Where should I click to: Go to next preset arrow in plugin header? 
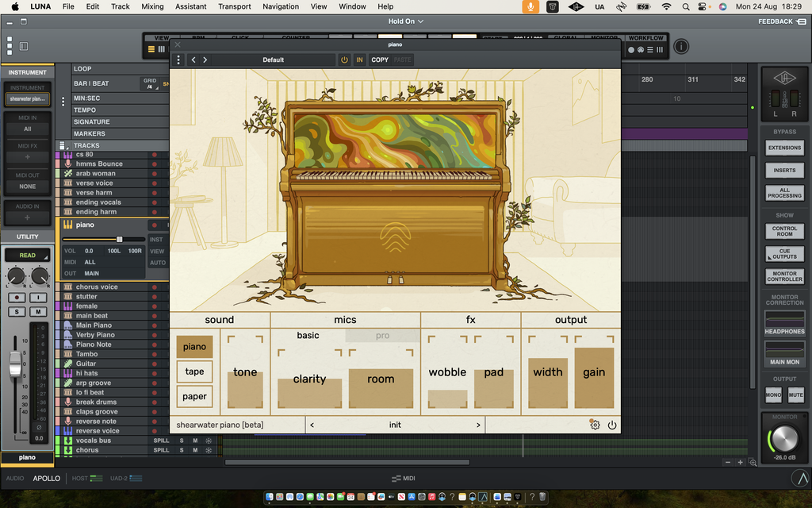pos(205,60)
